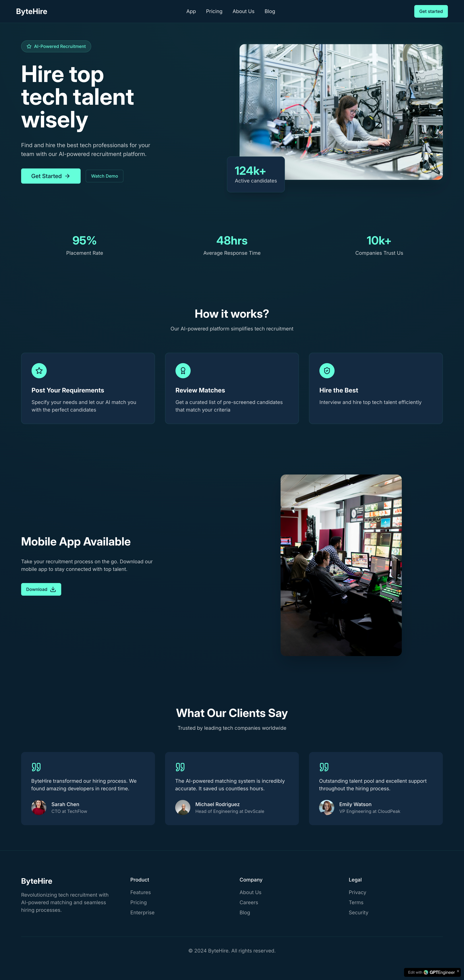Click the download icon next to Download button
The height and width of the screenshot is (980, 464).
tap(53, 589)
